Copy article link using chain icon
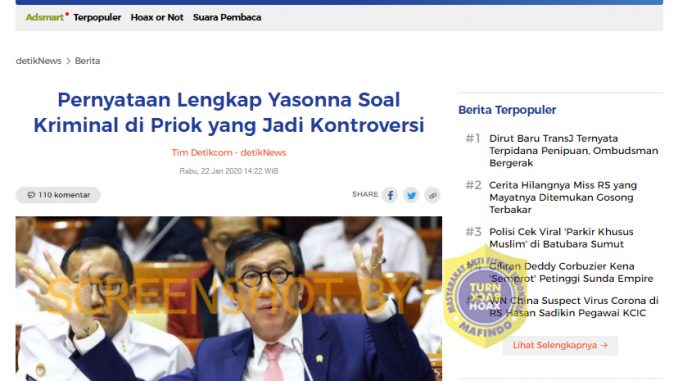Screen dimensions: 678x381 click(432, 195)
